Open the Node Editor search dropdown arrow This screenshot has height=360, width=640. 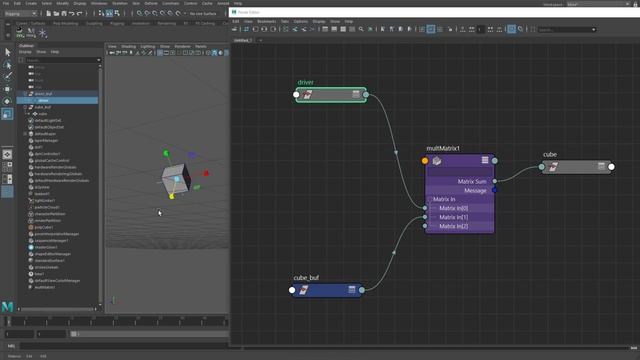[x=593, y=29]
